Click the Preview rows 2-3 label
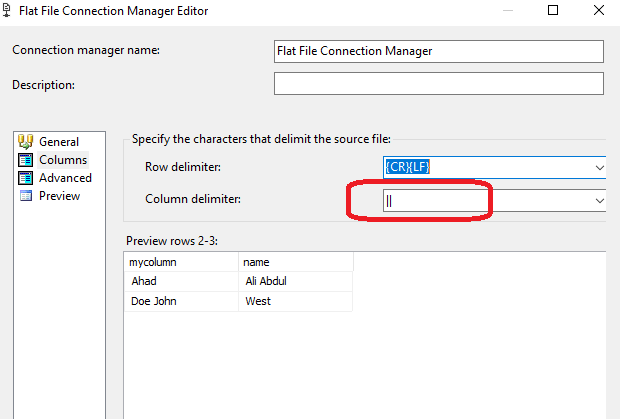Screen dimensions: 621x419 click(x=172, y=241)
